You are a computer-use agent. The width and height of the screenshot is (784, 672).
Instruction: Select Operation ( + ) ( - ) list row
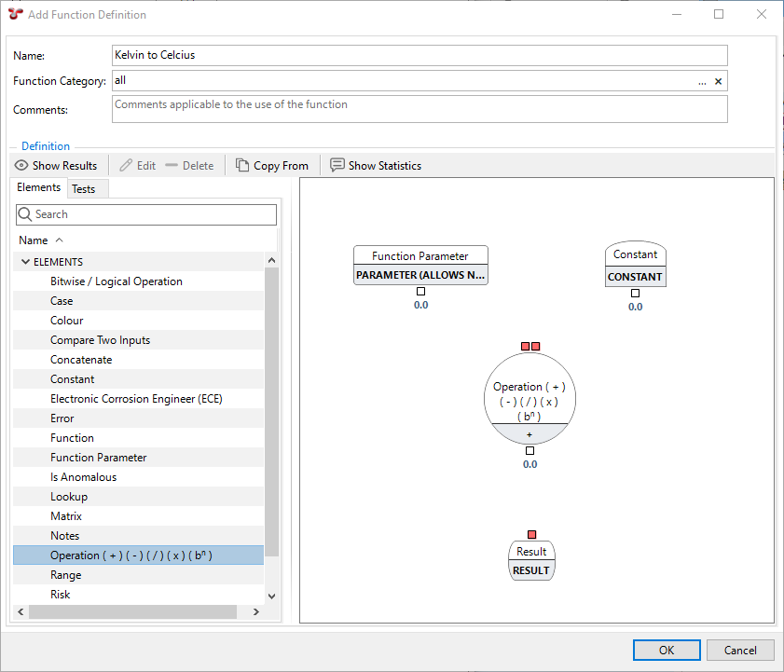[139, 555]
